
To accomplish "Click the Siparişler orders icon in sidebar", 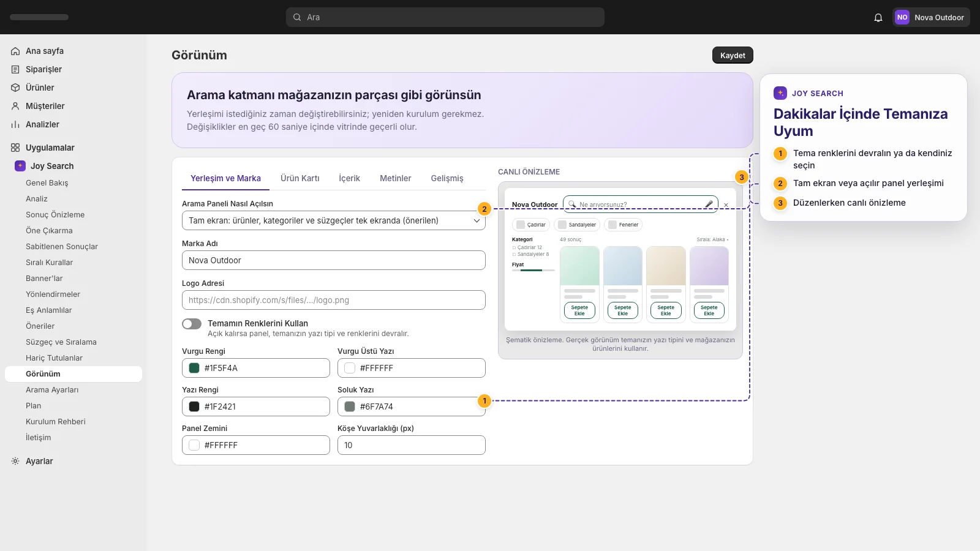I will point(15,69).
